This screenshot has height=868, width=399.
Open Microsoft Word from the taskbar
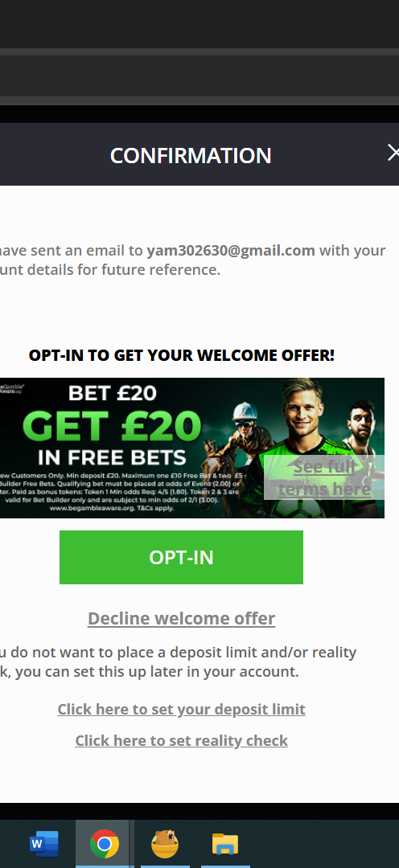[43, 844]
